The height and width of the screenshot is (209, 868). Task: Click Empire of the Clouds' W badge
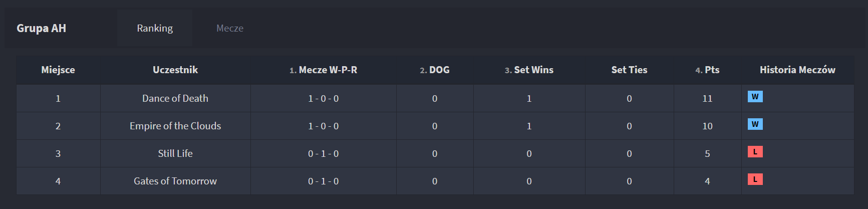755,124
